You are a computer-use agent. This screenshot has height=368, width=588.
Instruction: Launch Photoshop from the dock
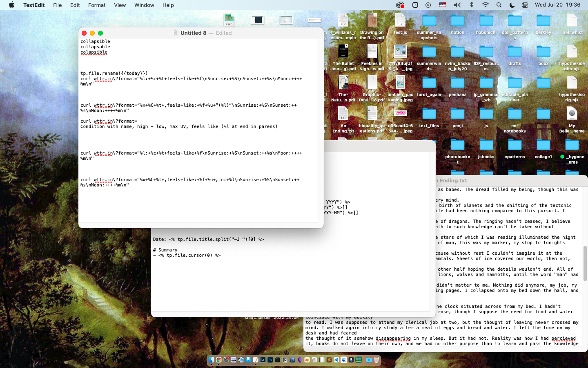pyautogui.click(x=270, y=360)
